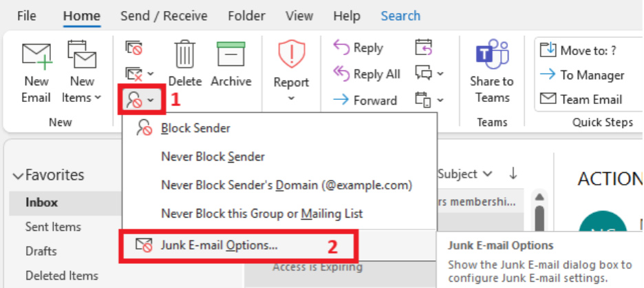The width and height of the screenshot is (644, 288).
Task: Choose Never Block Sender
Action: point(279,156)
